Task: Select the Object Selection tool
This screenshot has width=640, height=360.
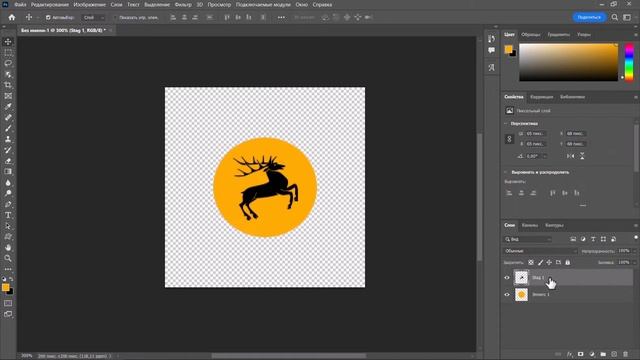Action: pos(8,74)
